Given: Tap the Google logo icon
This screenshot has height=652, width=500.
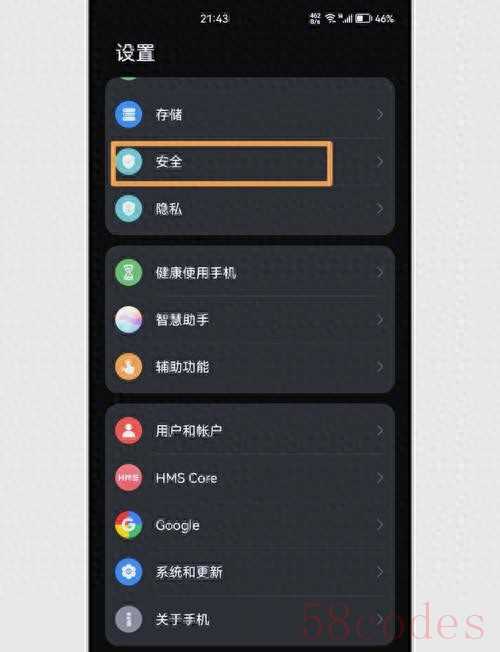Looking at the screenshot, I should (129, 525).
